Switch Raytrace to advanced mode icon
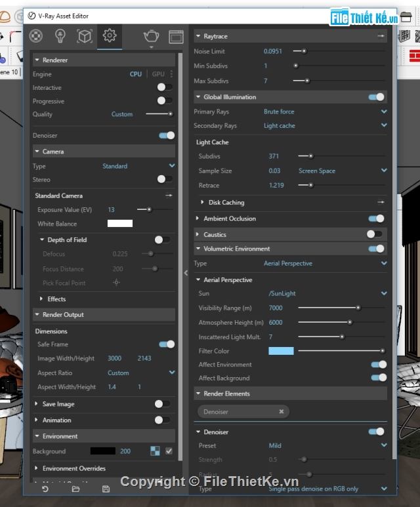Image resolution: width=420 pixels, height=507 pixels. 381,36
